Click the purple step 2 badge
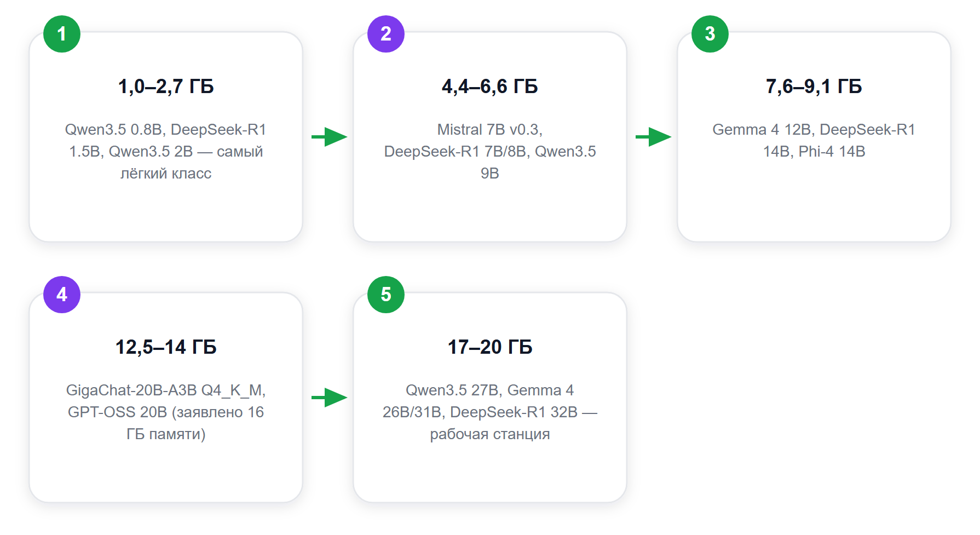 (x=386, y=34)
